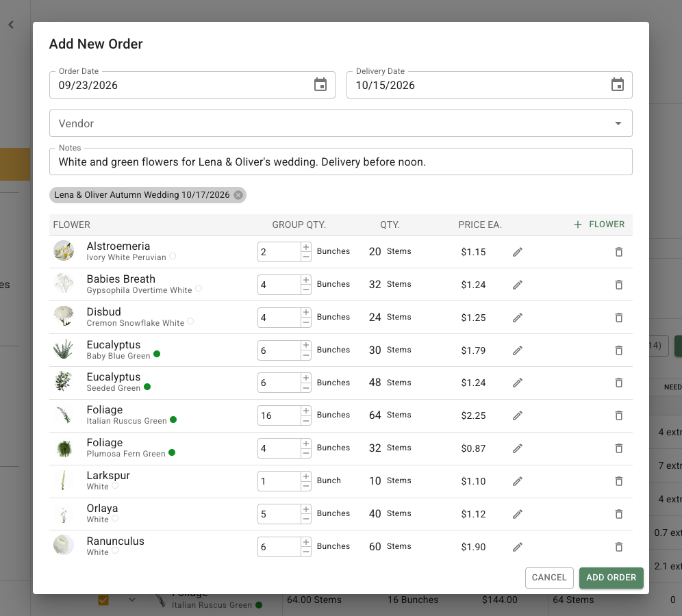
Task: Toggle the Foliage row checkbox in background table
Action: tap(103, 600)
